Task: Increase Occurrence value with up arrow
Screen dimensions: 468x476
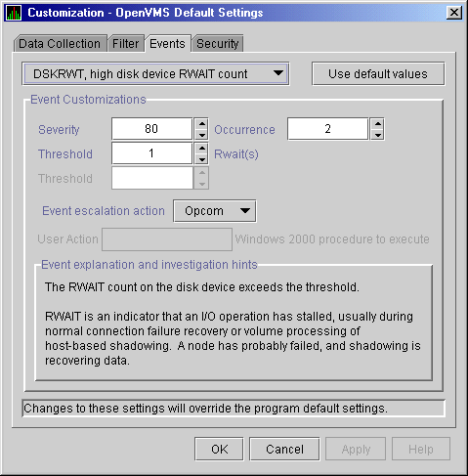Action: point(377,123)
